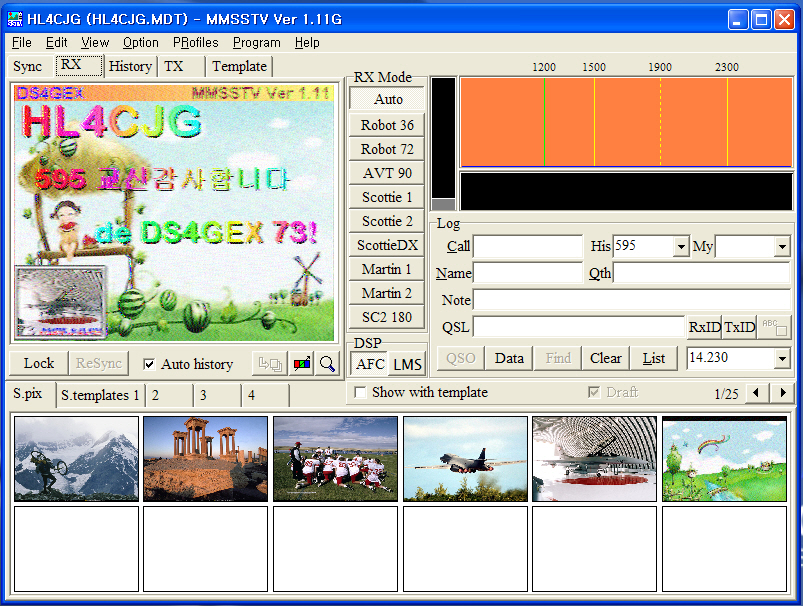Click the magnifier zoom icon

click(327, 364)
